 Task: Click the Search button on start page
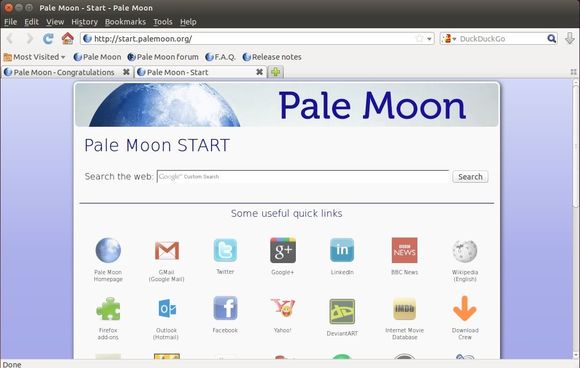[470, 177]
